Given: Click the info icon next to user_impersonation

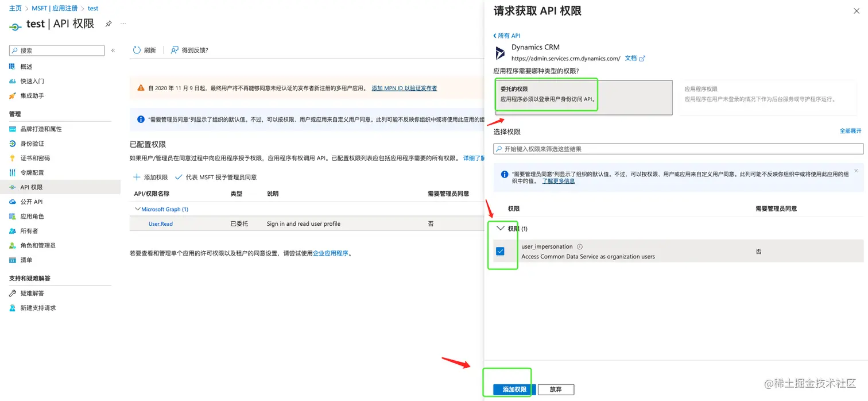Looking at the screenshot, I should click(x=580, y=246).
